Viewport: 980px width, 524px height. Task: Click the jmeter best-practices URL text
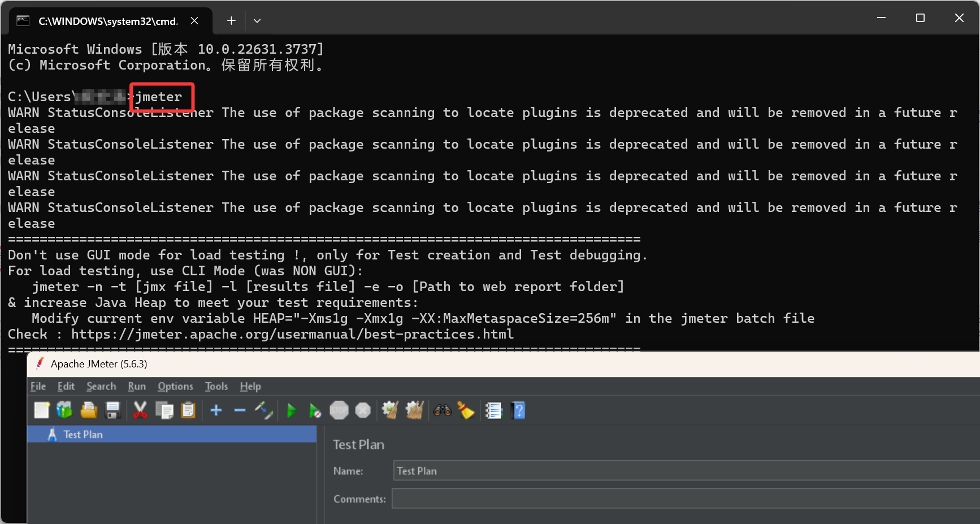[x=292, y=334]
